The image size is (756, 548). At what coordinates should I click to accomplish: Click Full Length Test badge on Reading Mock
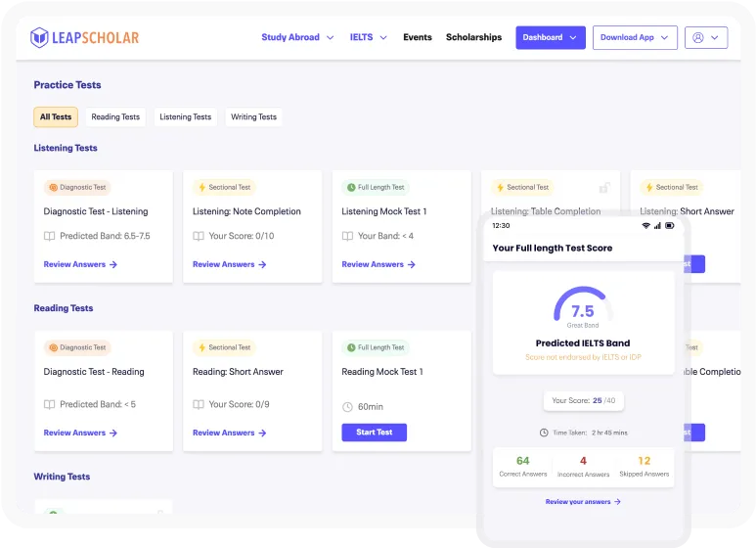[376, 347]
